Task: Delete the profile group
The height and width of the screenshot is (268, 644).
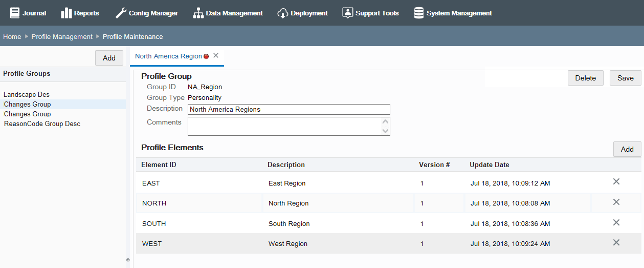Action: tap(585, 78)
